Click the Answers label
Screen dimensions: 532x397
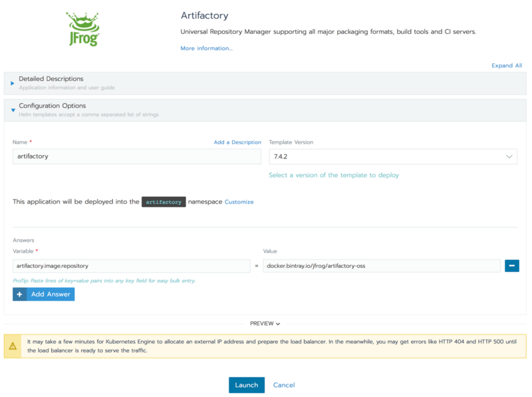click(x=23, y=240)
